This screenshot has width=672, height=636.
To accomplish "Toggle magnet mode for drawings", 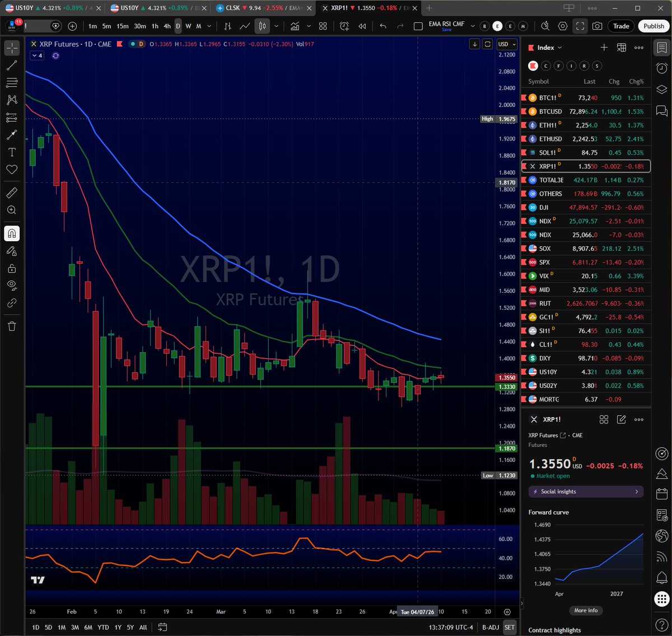I will tap(12, 233).
